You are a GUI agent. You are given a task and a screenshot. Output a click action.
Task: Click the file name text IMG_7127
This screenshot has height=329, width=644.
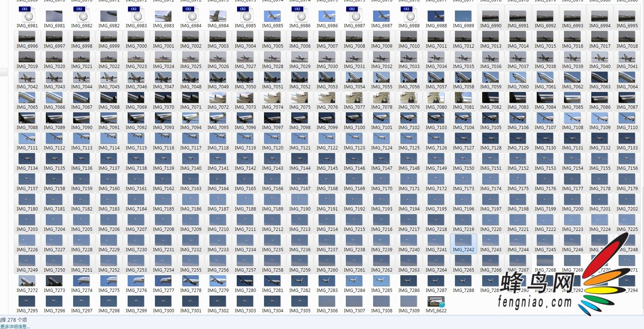pos(463,148)
